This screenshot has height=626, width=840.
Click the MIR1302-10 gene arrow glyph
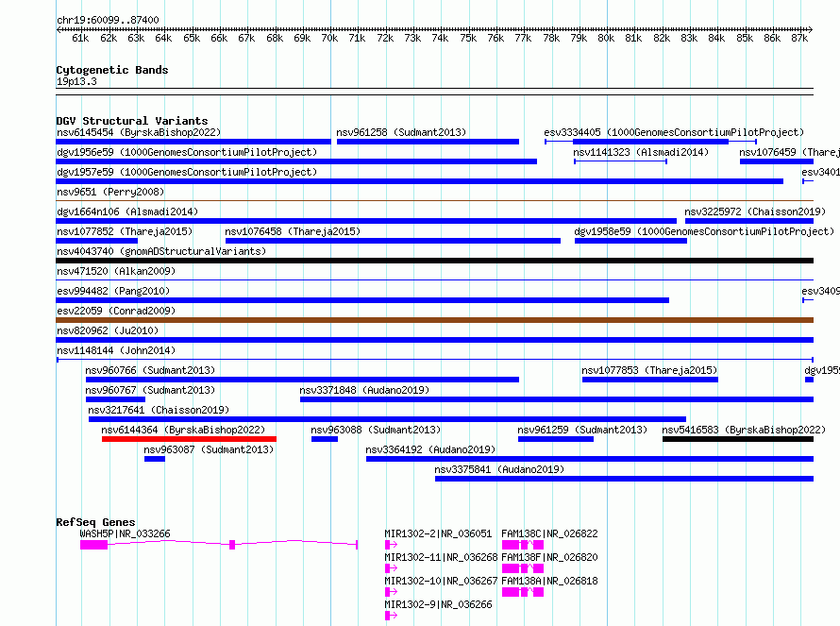click(x=391, y=592)
